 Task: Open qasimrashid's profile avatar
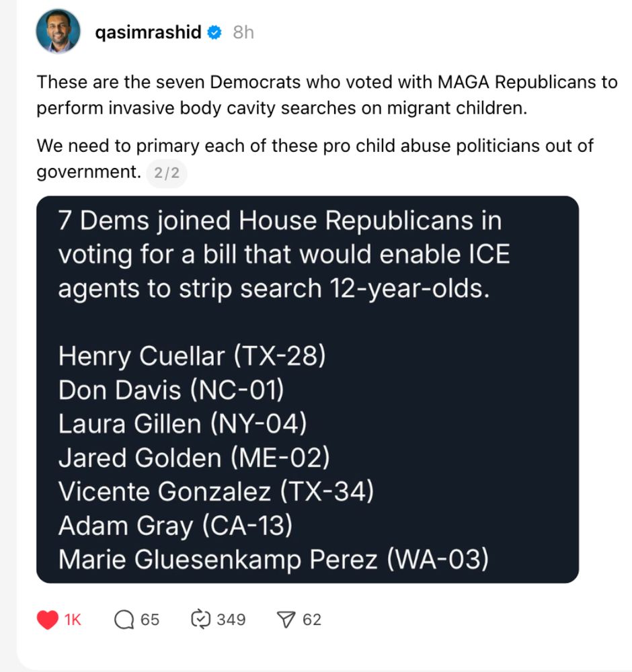coord(58,30)
